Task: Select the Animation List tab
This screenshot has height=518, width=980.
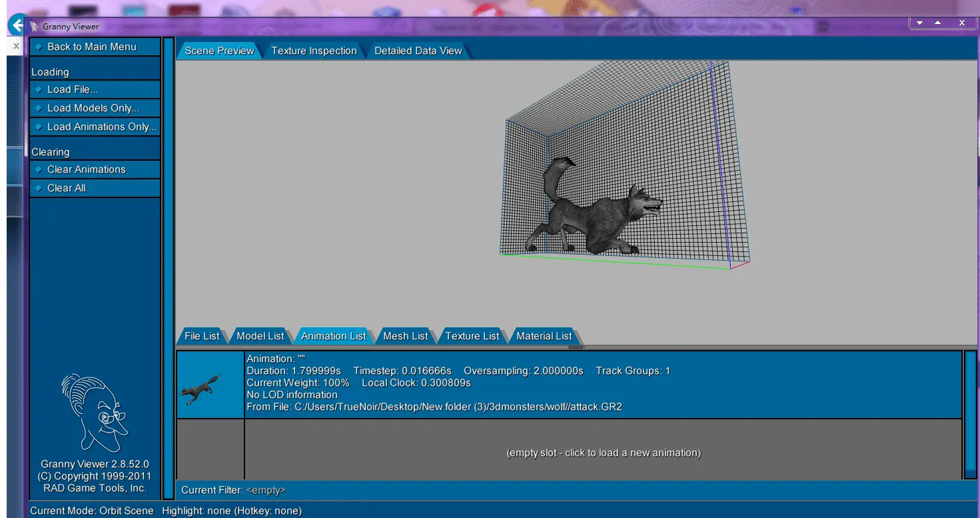Action: pyautogui.click(x=334, y=336)
